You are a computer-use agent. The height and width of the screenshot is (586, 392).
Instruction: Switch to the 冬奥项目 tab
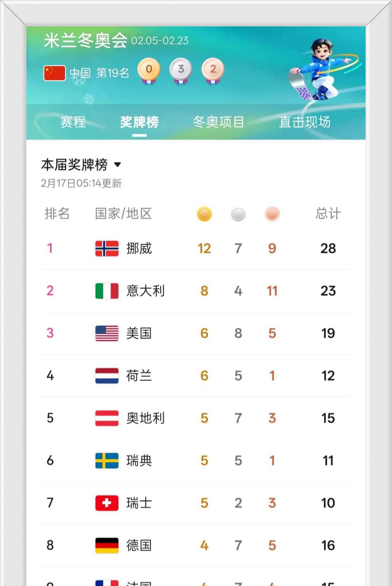[x=218, y=122]
